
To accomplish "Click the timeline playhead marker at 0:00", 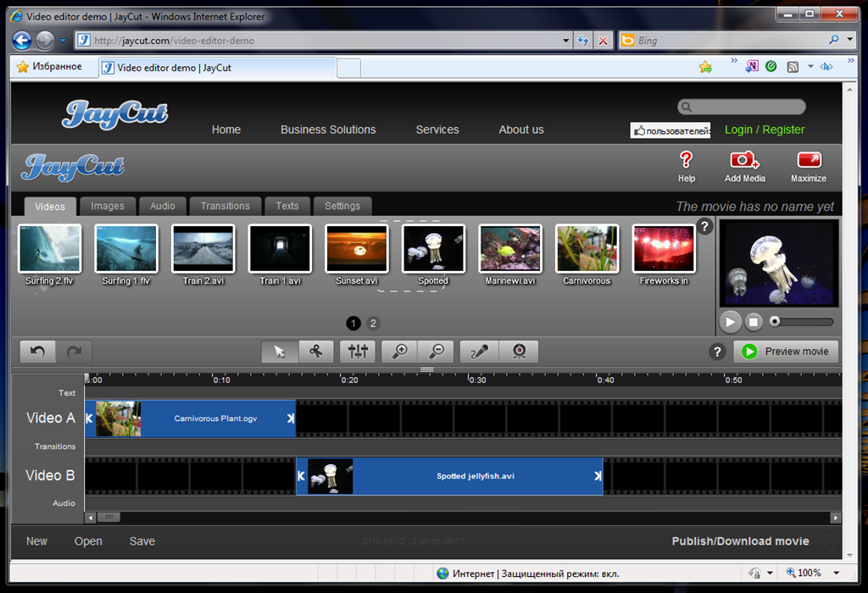I will click(x=87, y=379).
